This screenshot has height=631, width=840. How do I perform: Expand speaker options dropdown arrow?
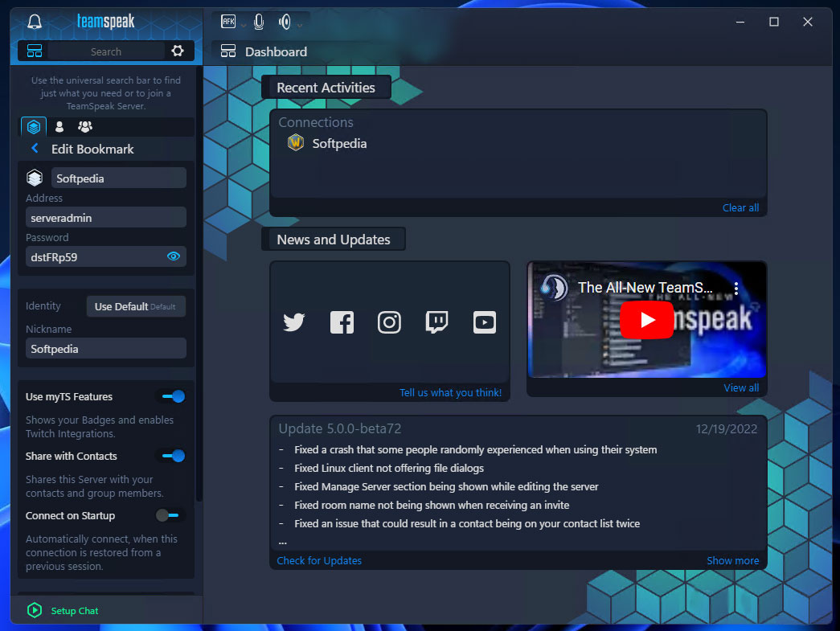300,25
